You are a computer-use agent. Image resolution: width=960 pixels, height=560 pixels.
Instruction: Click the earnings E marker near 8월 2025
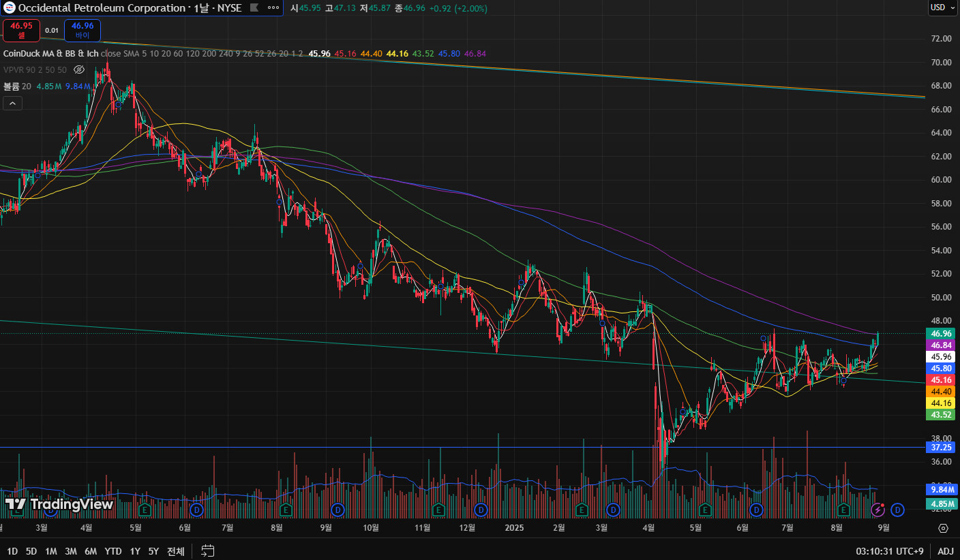[843, 510]
